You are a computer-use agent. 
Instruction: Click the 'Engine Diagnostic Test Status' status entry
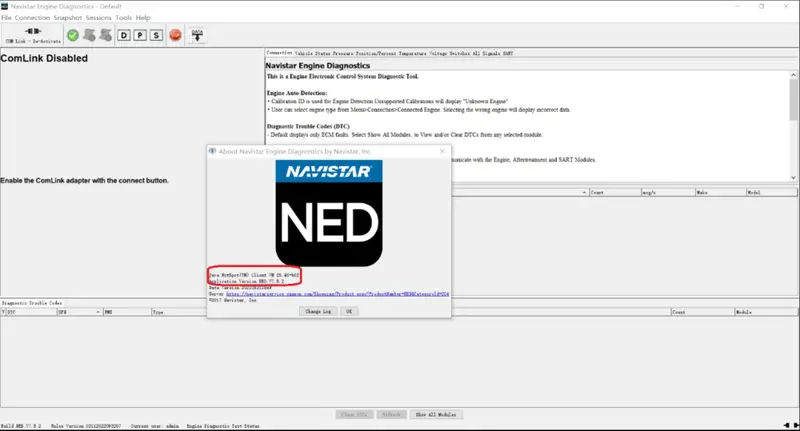point(223,425)
